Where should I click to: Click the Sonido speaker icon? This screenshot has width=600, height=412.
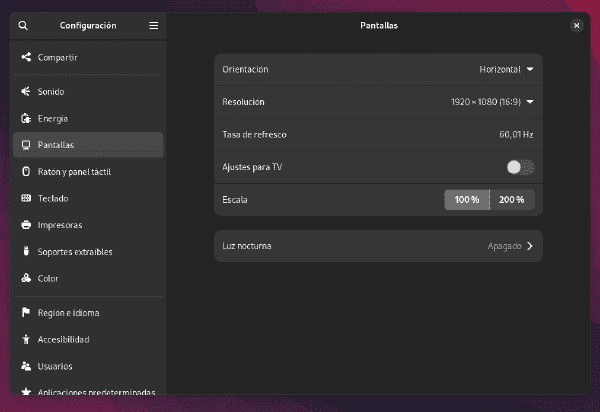tap(26, 91)
